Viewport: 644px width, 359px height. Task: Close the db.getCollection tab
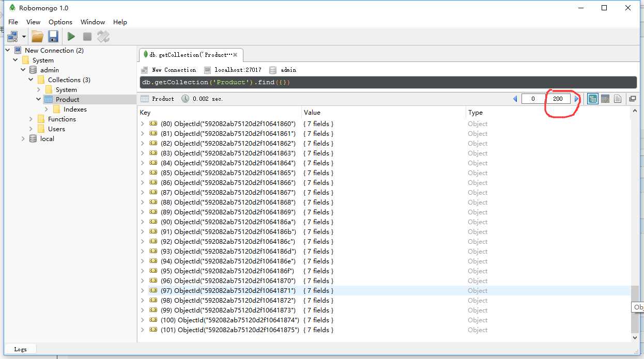[235, 55]
